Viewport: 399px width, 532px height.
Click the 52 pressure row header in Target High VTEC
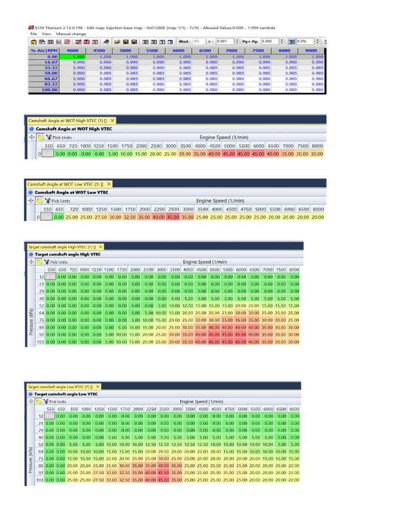(41, 305)
